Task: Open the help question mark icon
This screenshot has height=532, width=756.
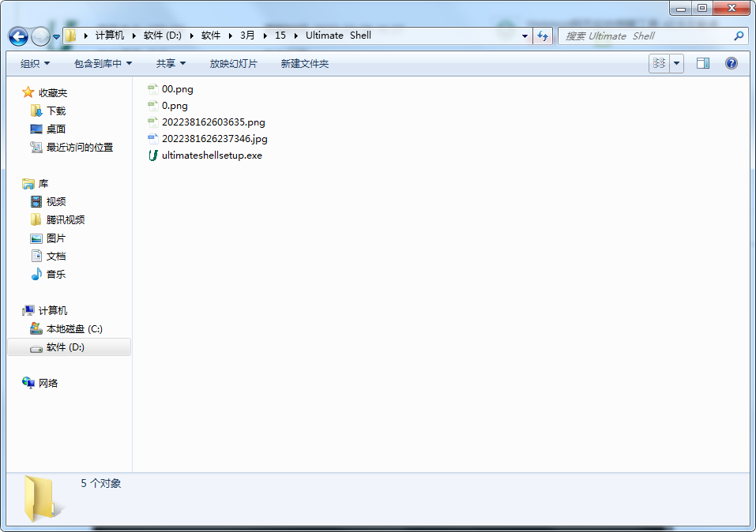Action: click(x=731, y=63)
